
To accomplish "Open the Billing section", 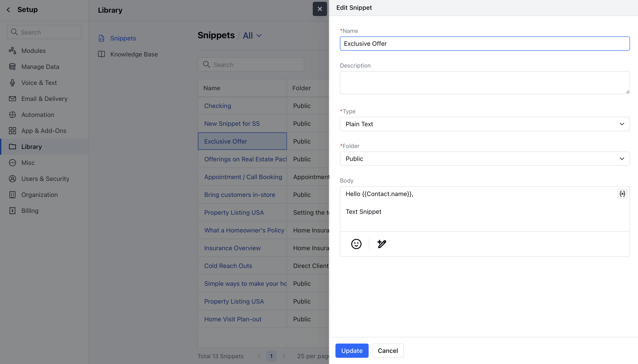I will 30,211.
